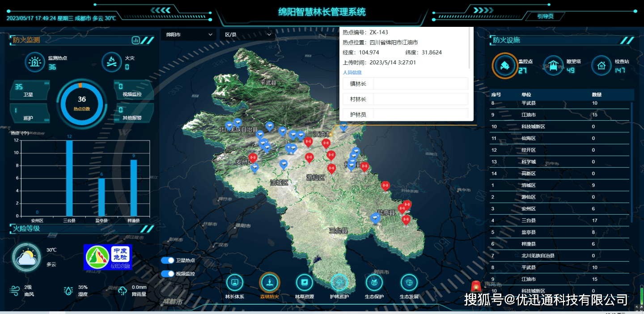Select the 仙海区 row in table

560,138
